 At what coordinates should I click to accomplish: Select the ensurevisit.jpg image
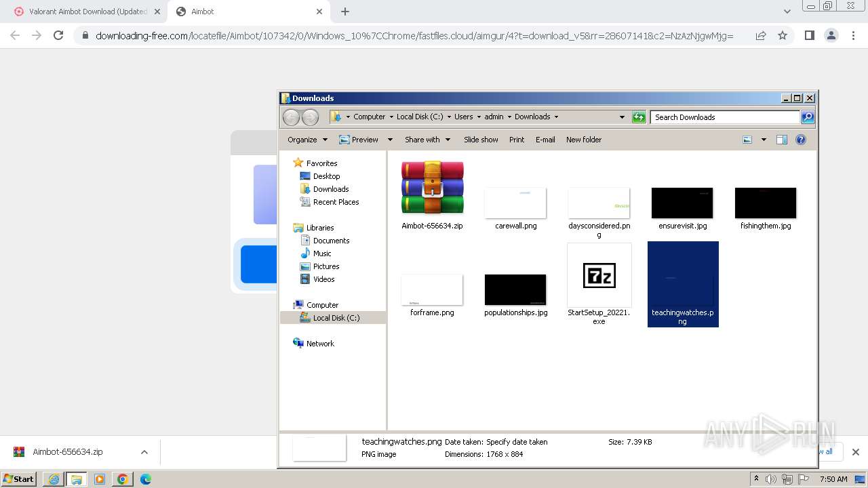682,203
